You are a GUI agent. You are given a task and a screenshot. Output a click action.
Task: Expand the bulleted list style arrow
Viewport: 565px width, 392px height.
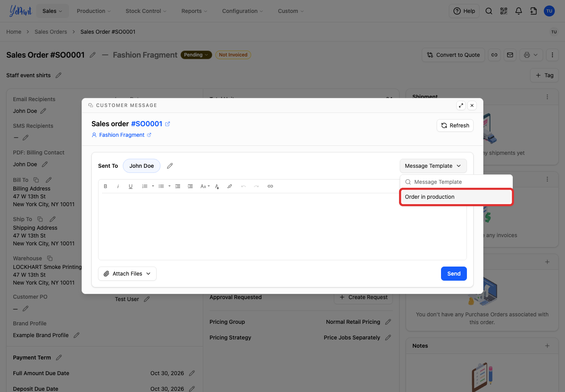tap(169, 186)
